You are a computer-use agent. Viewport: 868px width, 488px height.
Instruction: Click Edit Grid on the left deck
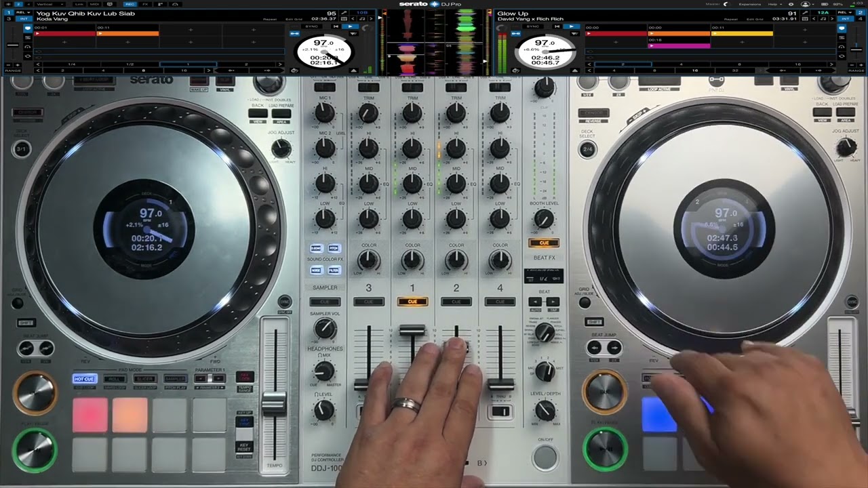coord(294,19)
